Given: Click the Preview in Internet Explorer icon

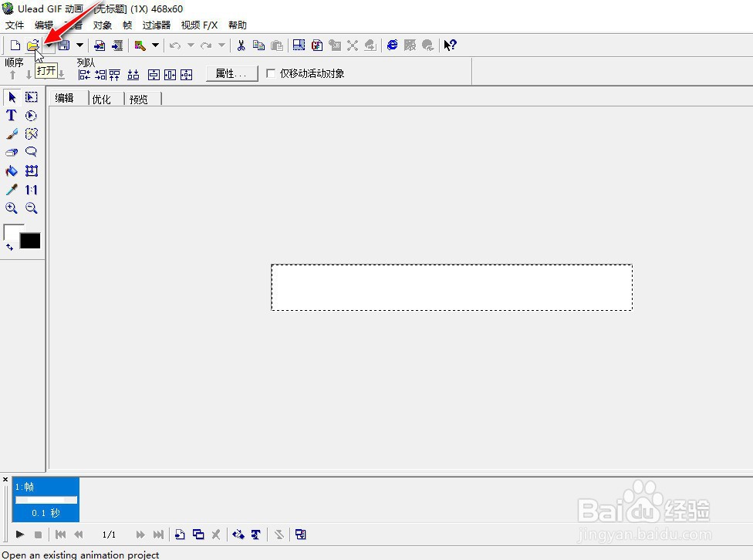Looking at the screenshot, I should pyautogui.click(x=393, y=46).
